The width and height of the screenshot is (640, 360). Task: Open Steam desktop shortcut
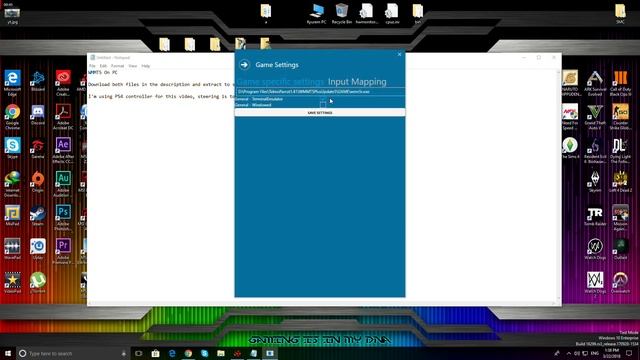pyautogui.click(x=38, y=215)
